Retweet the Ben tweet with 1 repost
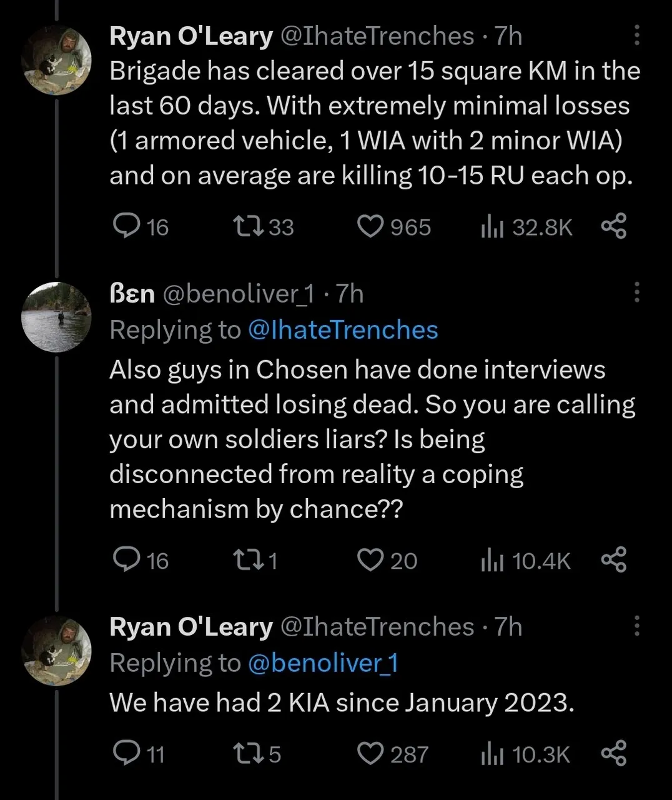Screen dimensions: 672x800 point(244,560)
